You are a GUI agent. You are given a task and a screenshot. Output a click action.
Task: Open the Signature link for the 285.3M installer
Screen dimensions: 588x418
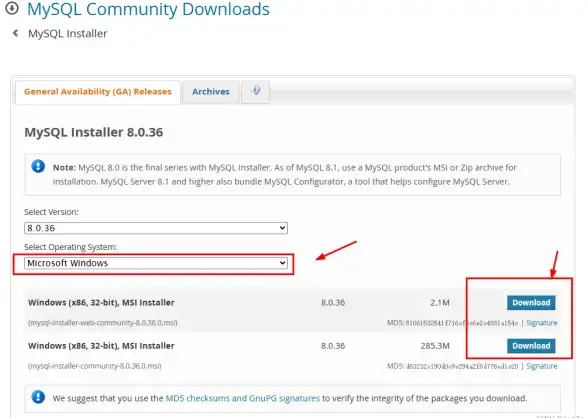click(542, 366)
